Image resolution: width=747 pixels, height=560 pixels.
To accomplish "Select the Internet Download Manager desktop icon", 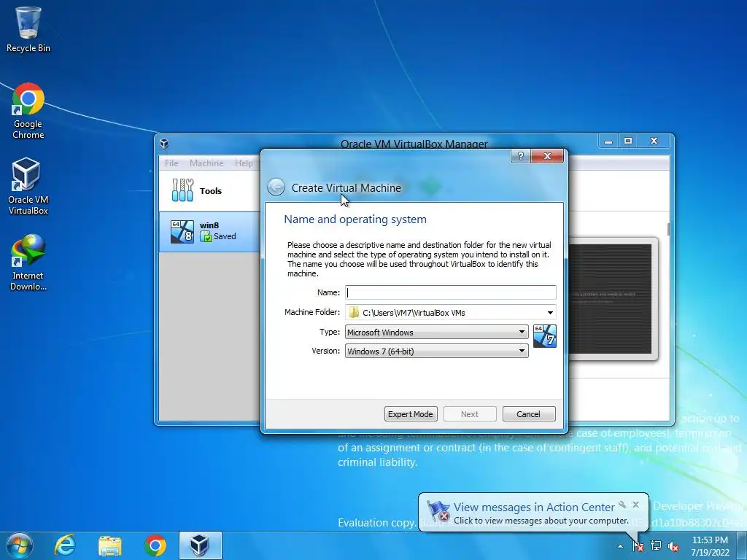I will click(x=28, y=262).
